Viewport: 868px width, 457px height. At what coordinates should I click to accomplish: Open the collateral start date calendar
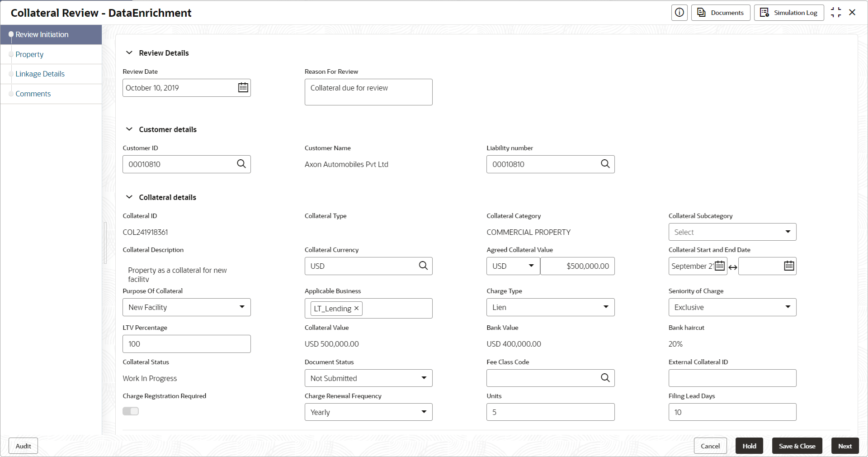click(x=720, y=266)
